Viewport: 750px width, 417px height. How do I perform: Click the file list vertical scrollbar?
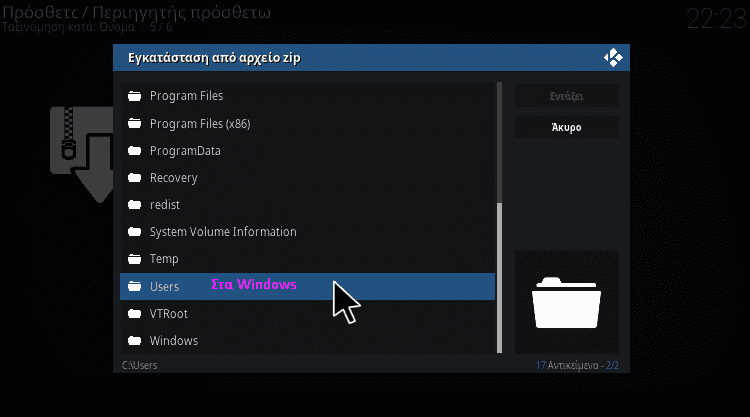coord(499,218)
